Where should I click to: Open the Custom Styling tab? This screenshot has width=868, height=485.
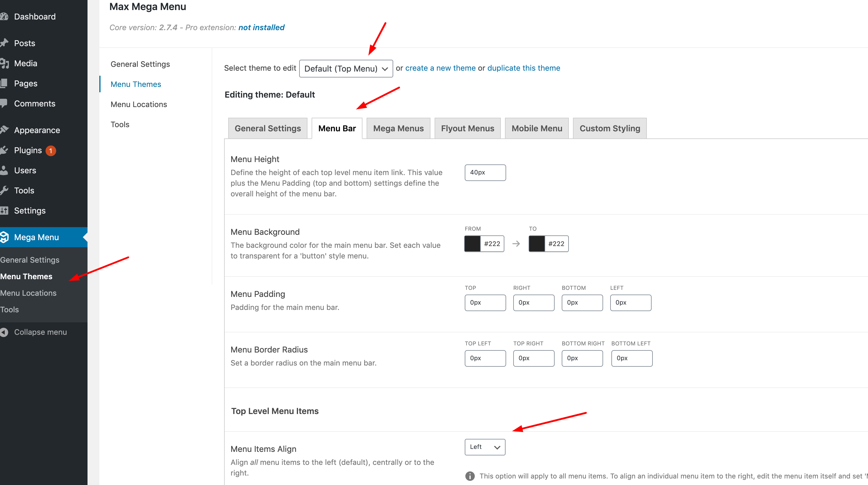(x=610, y=128)
